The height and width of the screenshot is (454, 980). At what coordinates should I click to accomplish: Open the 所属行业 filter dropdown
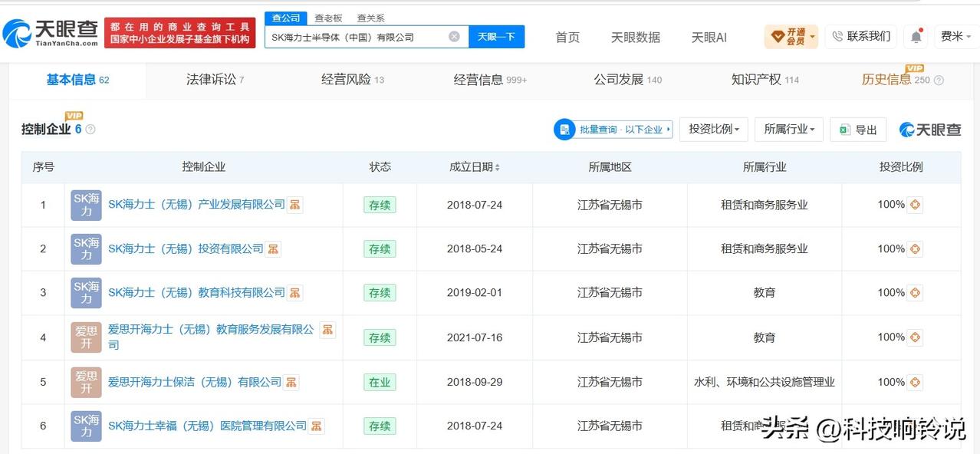(x=788, y=130)
